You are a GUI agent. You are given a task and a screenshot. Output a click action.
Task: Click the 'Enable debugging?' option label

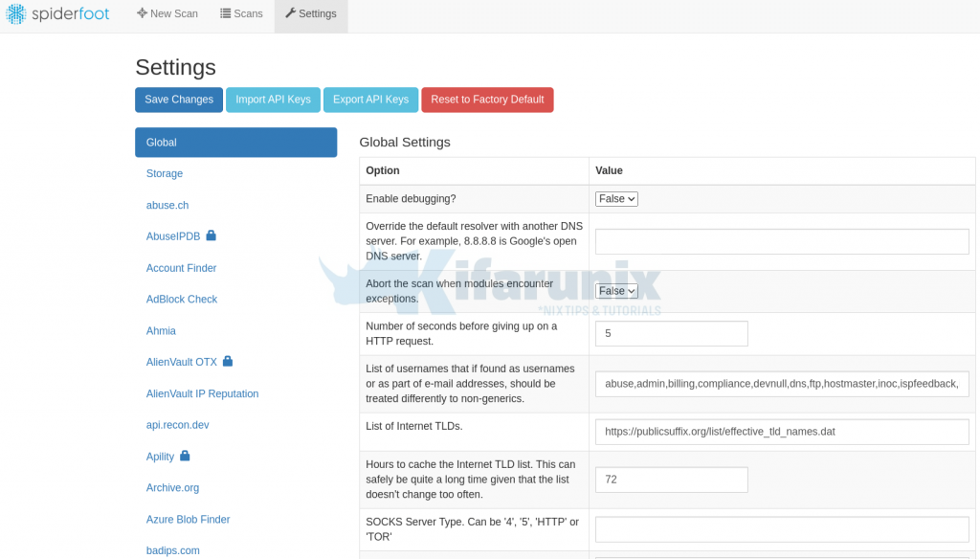pyautogui.click(x=411, y=199)
